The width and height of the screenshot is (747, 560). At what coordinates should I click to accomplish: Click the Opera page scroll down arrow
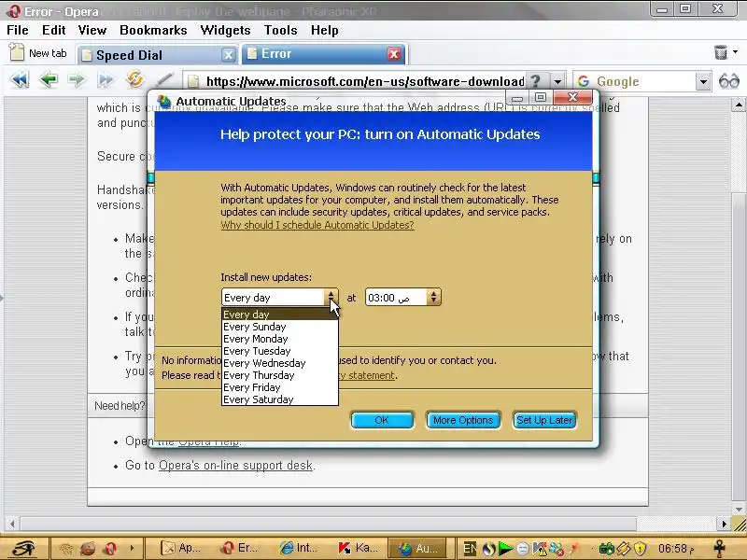pyautogui.click(x=739, y=510)
